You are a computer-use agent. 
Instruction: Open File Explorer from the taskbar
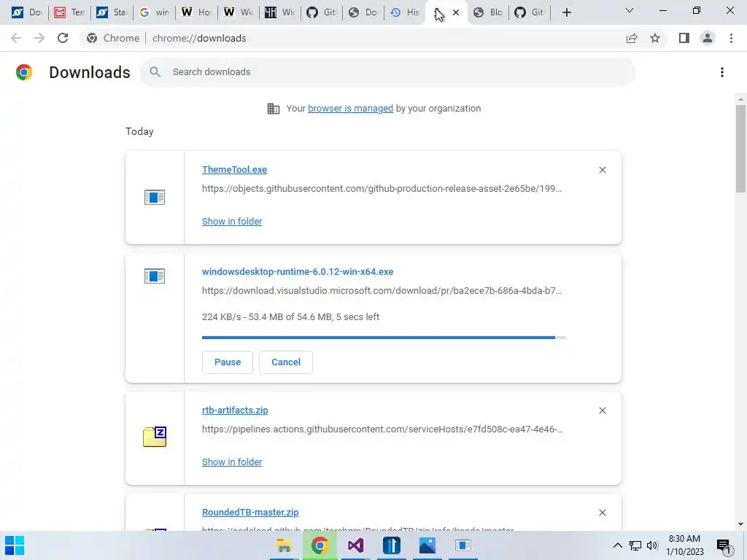pyautogui.click(x=284, y=545)
